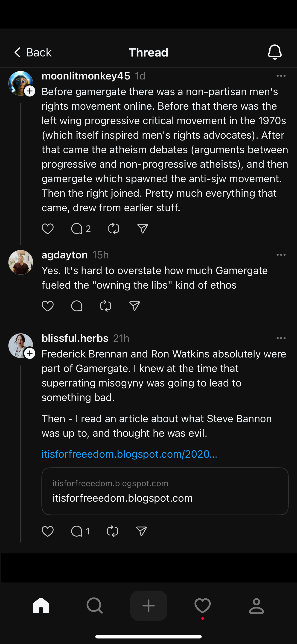
Task: Switch to the Search tab
Action: (x=94, y=606)
